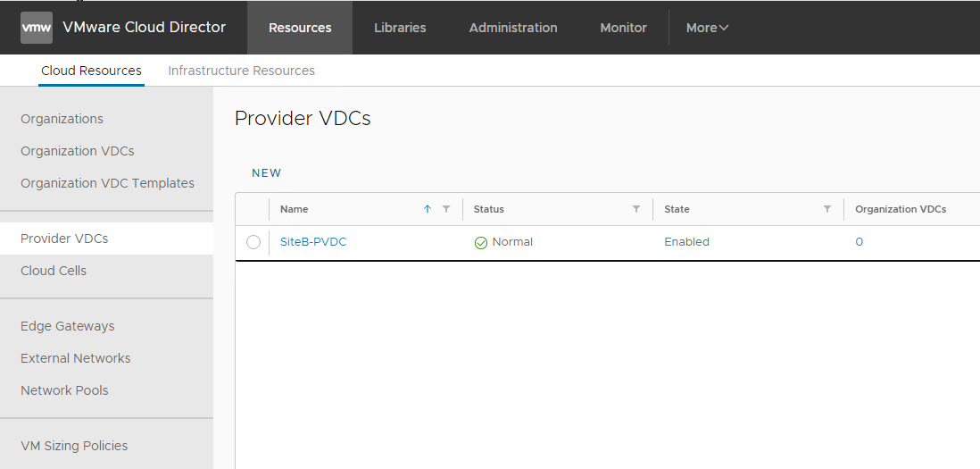Screen dimensions: 980x469
Task: Open the Monitor menu
Action: (623, 28)
